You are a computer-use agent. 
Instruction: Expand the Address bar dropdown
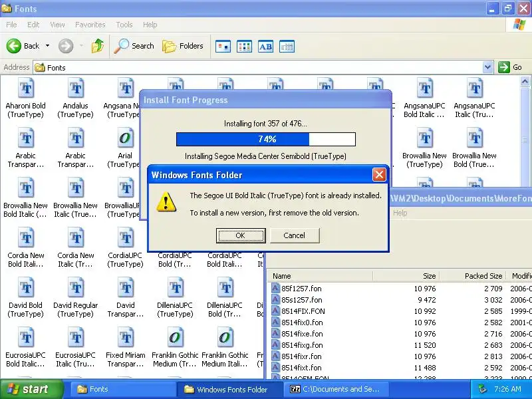(487, 67)
